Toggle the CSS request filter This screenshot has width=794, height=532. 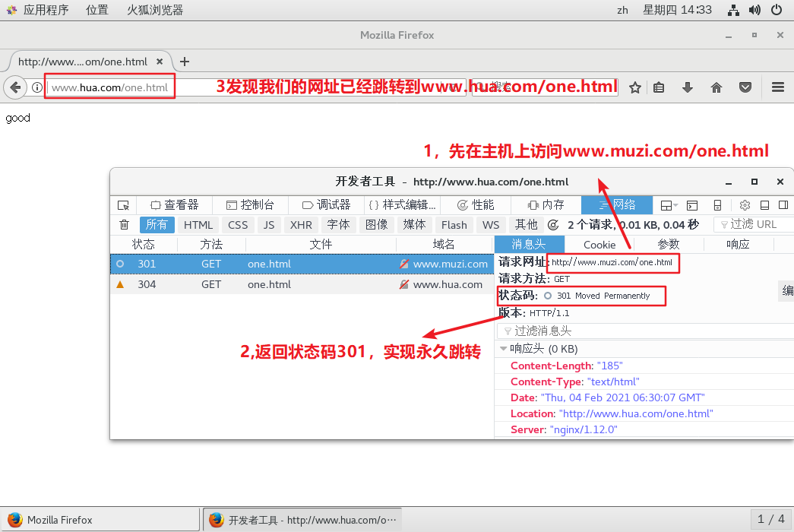pos(238,224)
